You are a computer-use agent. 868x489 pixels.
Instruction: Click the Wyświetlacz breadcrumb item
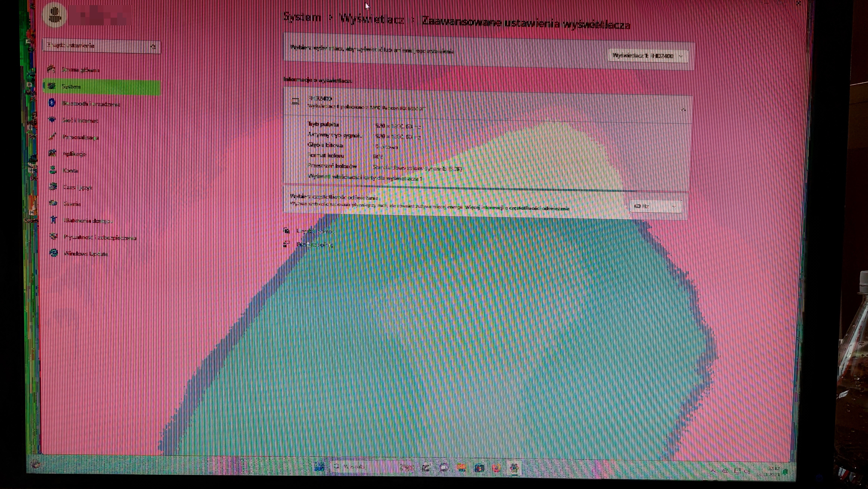click(x=372, y=20)
